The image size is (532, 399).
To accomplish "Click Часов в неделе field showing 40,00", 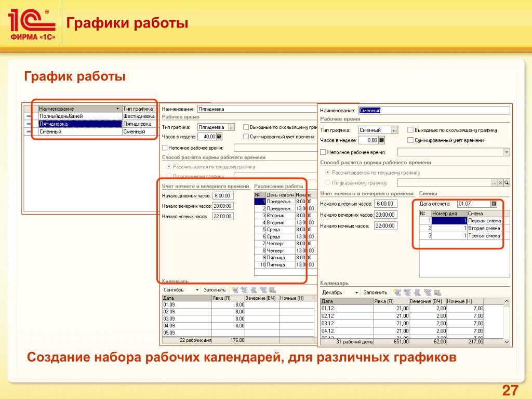I will (207, 137).
